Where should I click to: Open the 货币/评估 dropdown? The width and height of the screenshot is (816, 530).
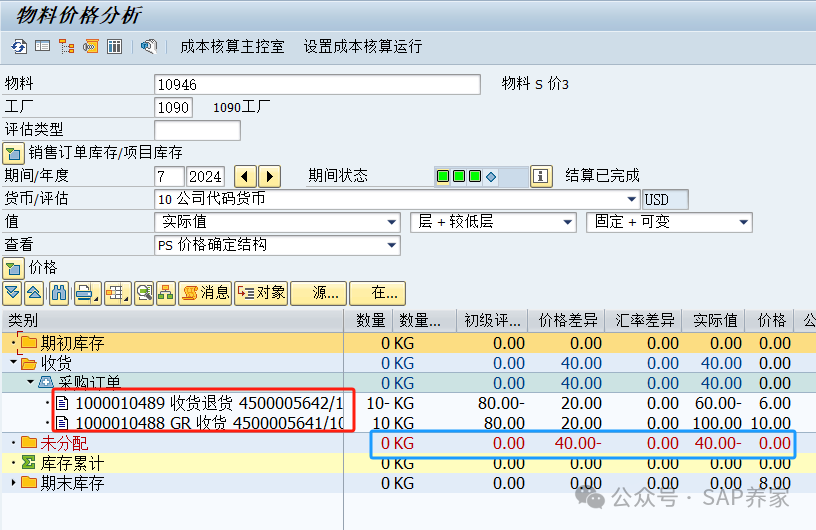(632, 199)
